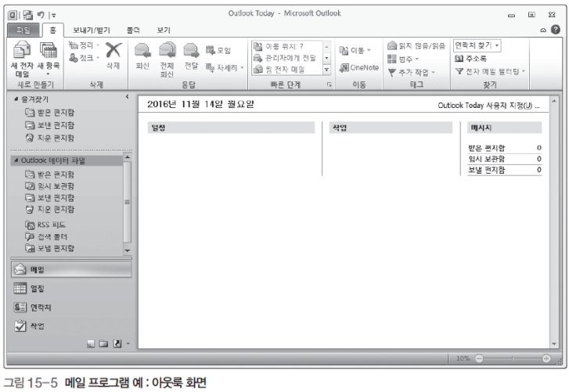
Task: Open 받은 편지함 in messages summary
Action: coord(504,148)
